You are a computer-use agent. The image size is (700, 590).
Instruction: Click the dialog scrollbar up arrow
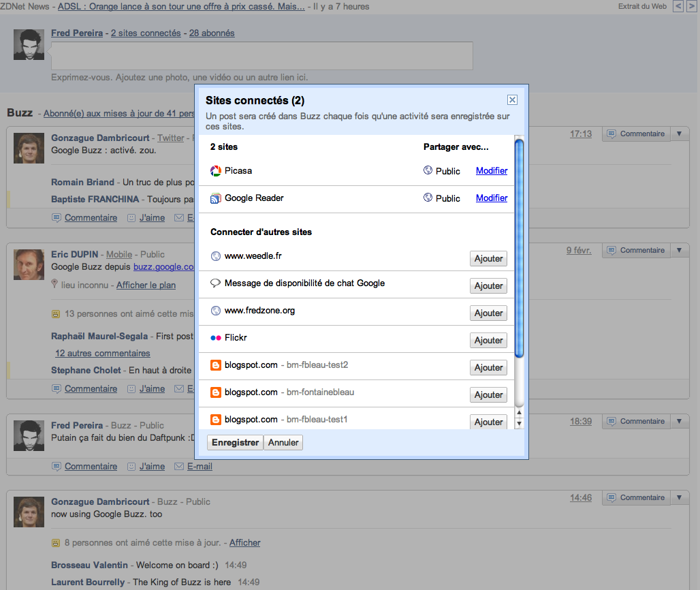click(x=519, y=413)
